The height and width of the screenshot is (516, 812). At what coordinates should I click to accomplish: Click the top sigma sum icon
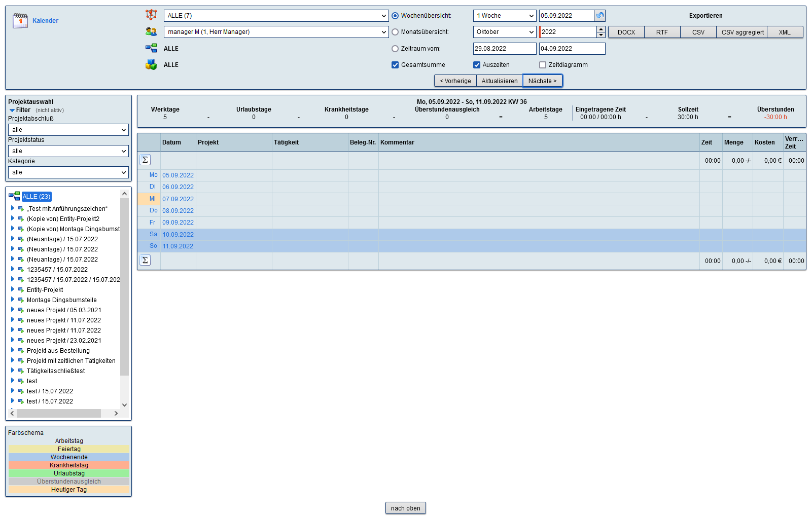(145, 160)
